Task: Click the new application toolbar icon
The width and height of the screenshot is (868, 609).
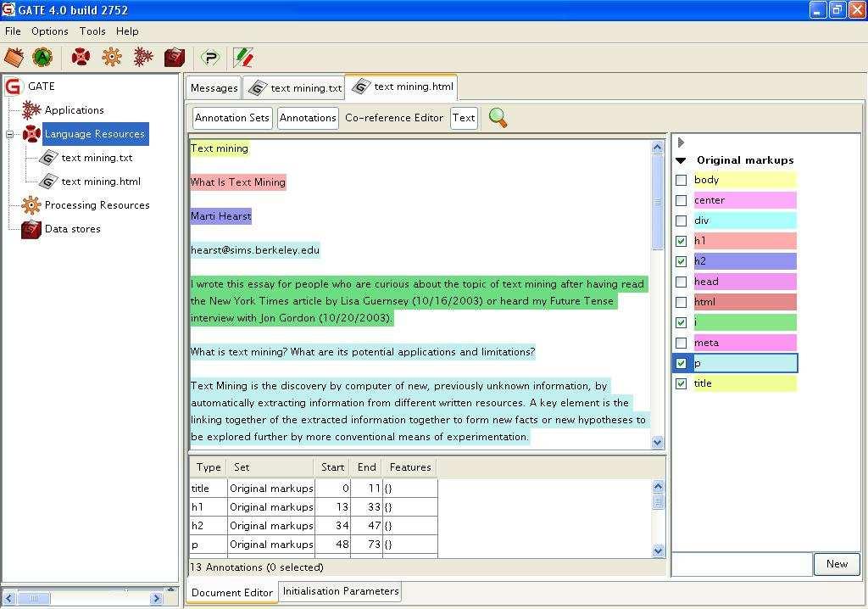Action: tap(143, 57)
